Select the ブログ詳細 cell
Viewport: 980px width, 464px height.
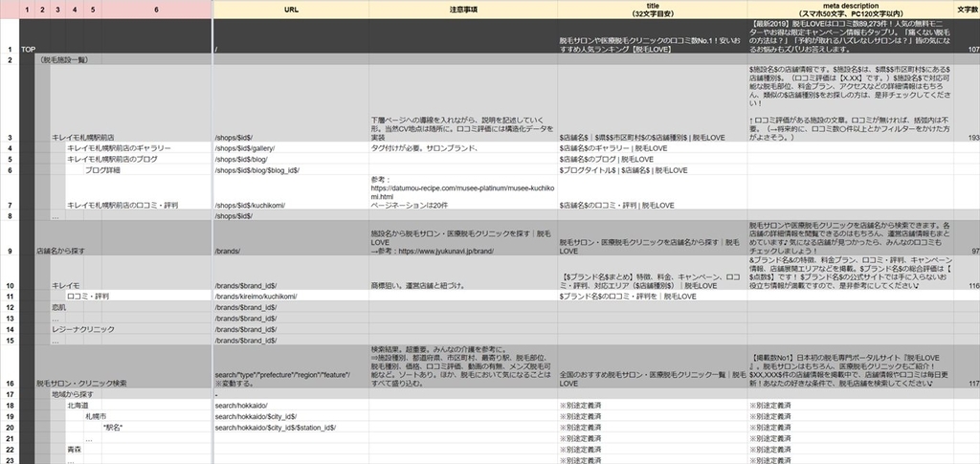tap(102, 170)
